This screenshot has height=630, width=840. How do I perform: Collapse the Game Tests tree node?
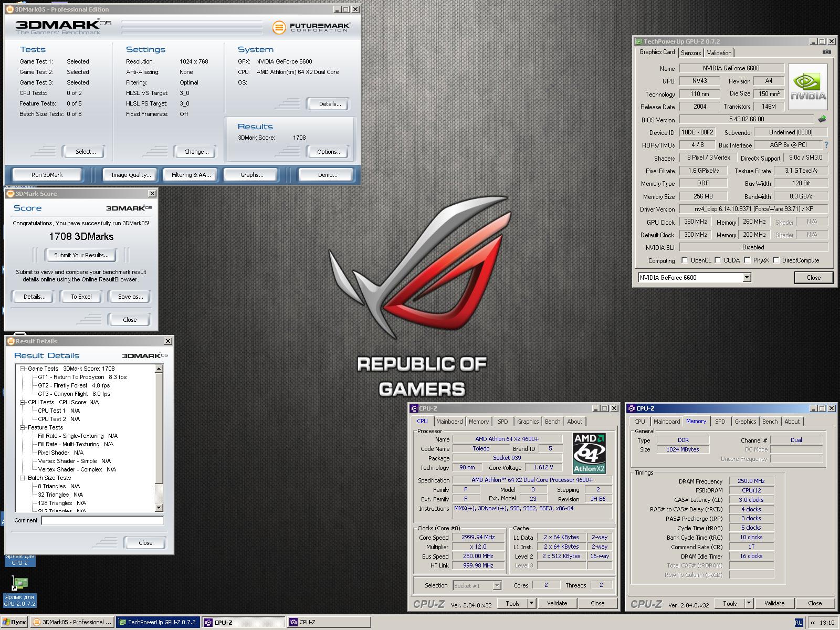coord(23,369)
